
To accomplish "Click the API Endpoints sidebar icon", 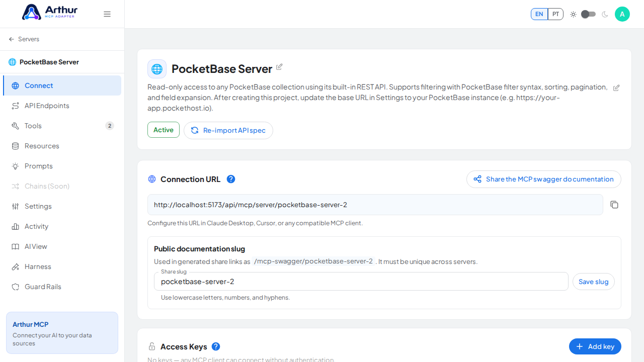I will coord(16,106).
